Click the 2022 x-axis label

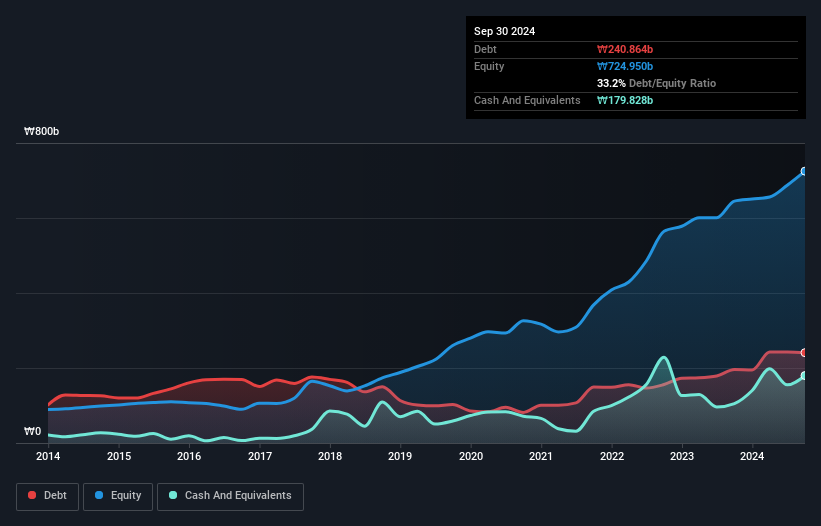pos(612,456)
